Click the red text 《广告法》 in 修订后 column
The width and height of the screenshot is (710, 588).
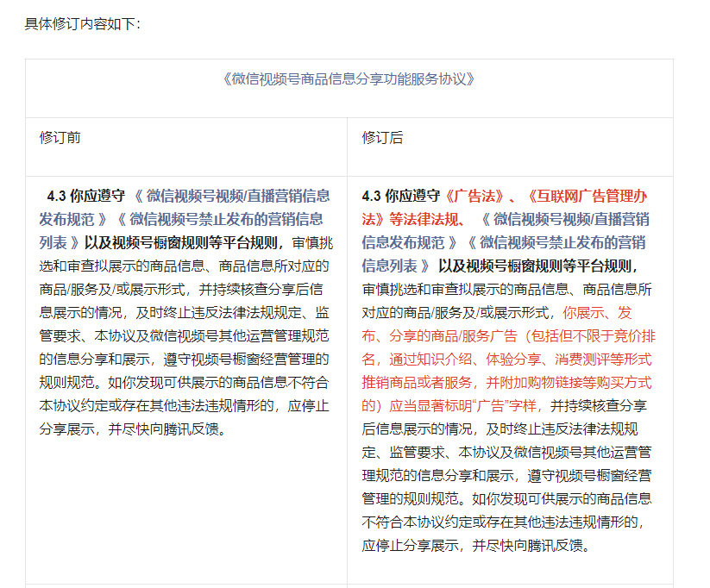coord(474,196)
